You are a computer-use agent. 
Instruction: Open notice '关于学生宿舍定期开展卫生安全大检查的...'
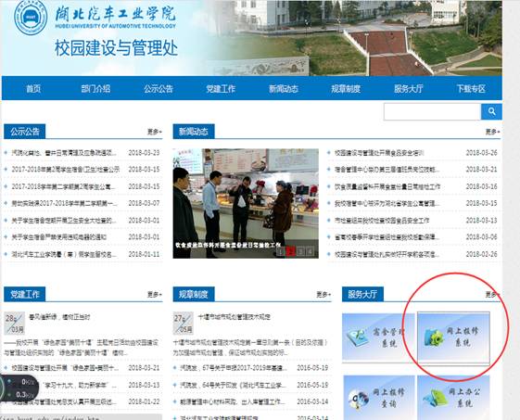coord(64,221)
